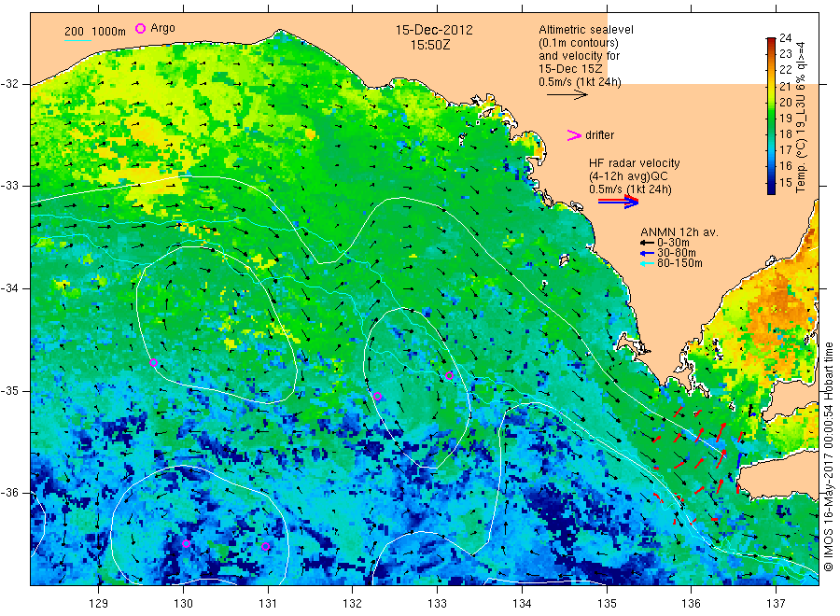The image size is (840, 616).
Task: Click '0.5m/s (1kt 24h)' under HF radar
Action: coord(630,189)
